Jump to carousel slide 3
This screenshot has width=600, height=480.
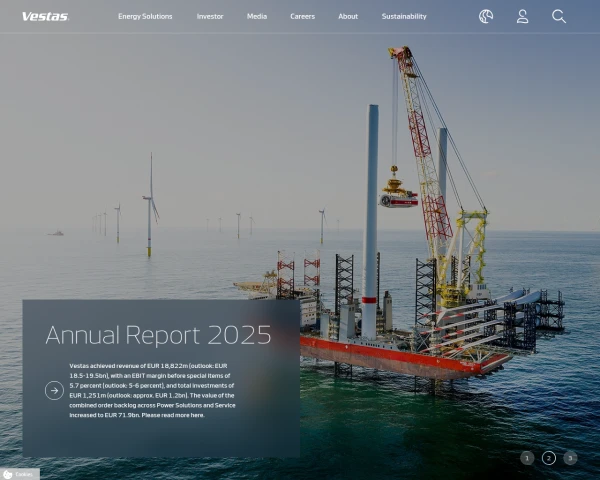coord(570,458)
